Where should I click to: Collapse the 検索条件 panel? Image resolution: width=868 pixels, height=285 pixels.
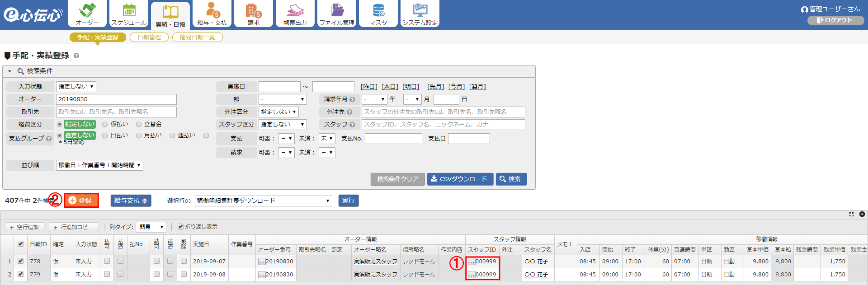click(x=9, y=71)
